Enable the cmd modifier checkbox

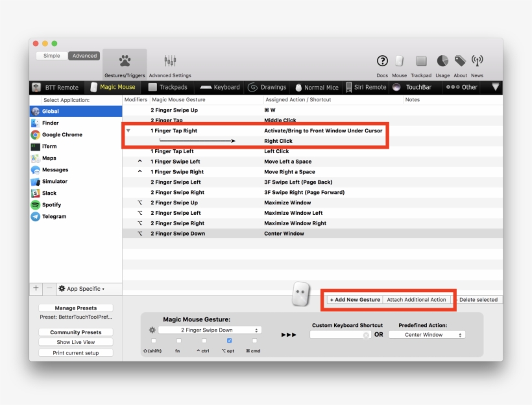point(254,341)
